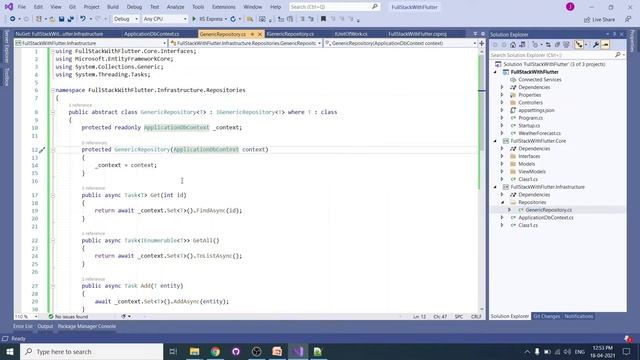Select appsettings.json in Solution Explorer
Screen dimensions: 640x360
click(536, 111)
